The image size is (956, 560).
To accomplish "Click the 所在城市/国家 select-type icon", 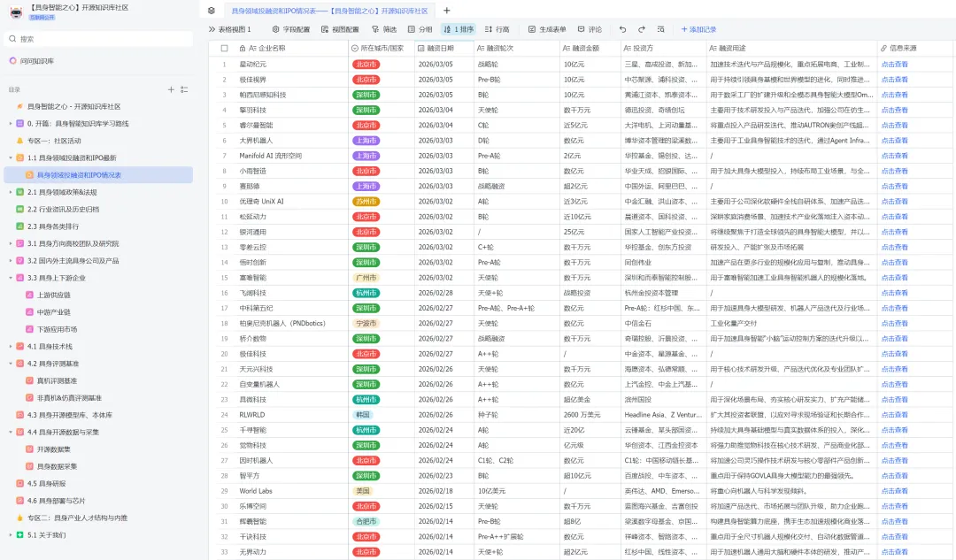I will point(355,48).
